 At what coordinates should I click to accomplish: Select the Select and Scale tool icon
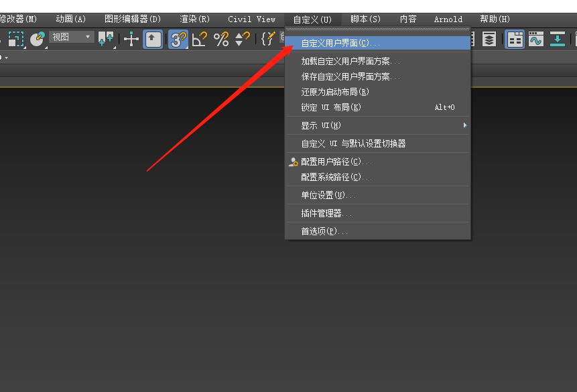click(15, 39)
